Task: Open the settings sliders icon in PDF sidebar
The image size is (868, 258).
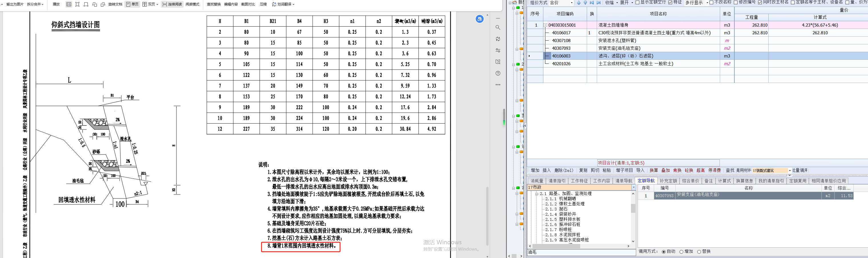Action: tap(498, 50)
